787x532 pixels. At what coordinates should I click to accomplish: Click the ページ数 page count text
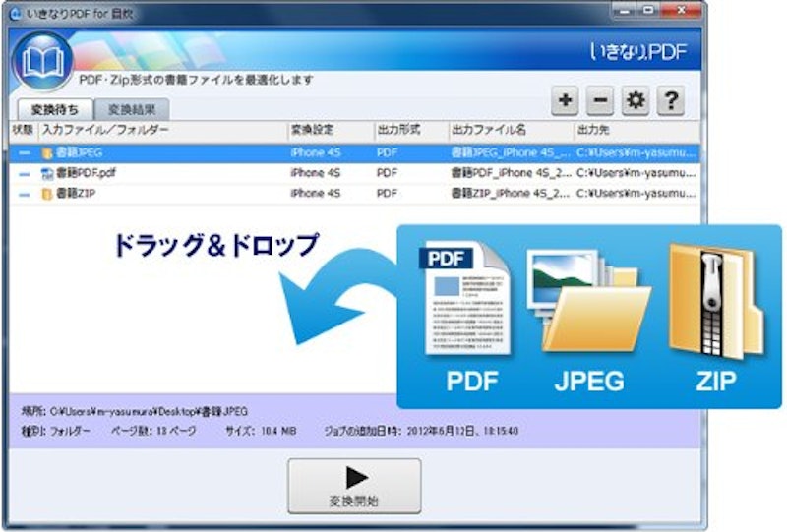point(153,431)
